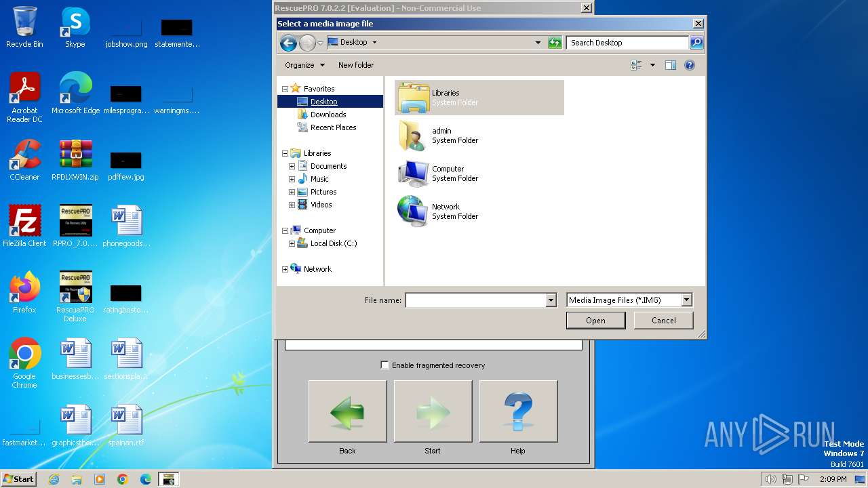Click the green refresh button beside address bar

pos(555,43)
